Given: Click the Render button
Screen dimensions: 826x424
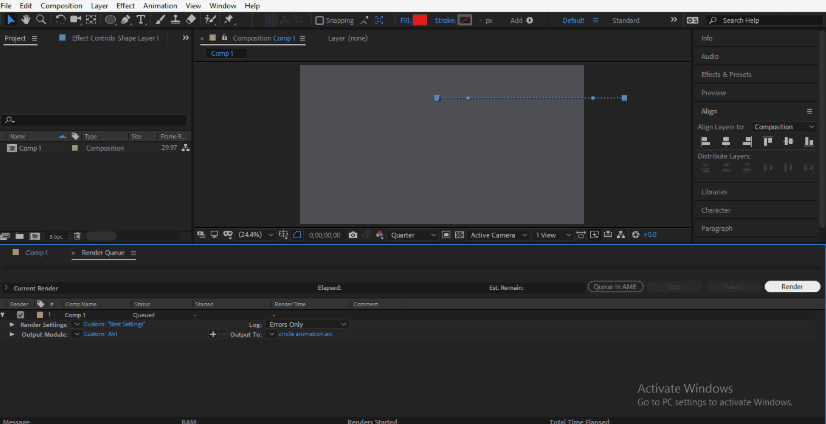Looking at the screenshot, I should 791,287.
